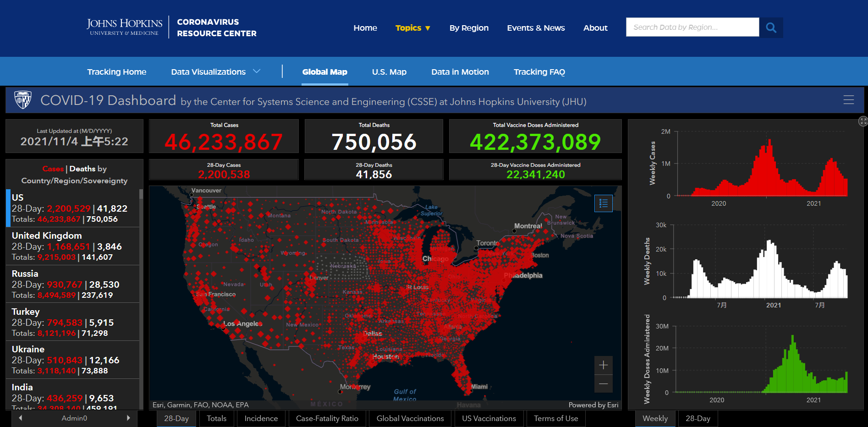Open the Terms of Use tab
Screen dimensions: 868x427
[556, 418]
